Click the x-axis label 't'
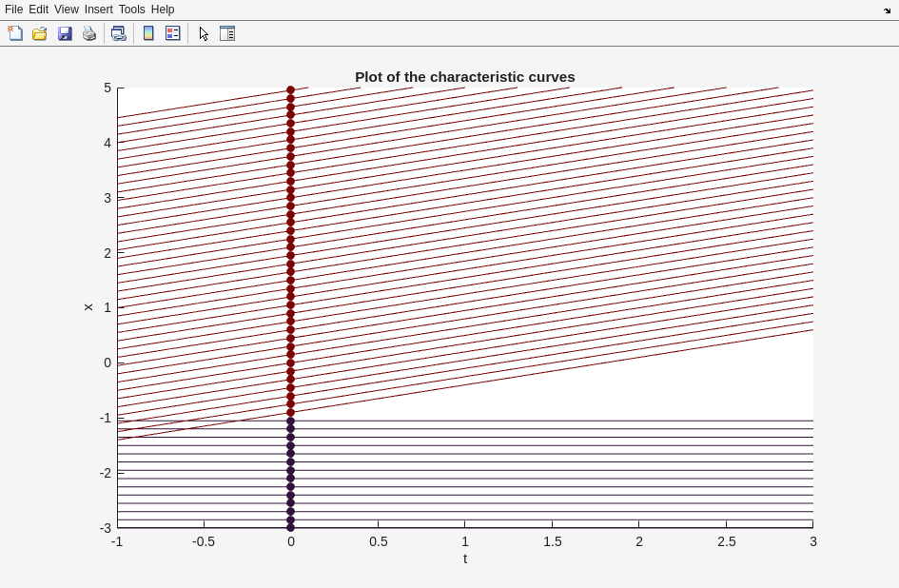 465,559
